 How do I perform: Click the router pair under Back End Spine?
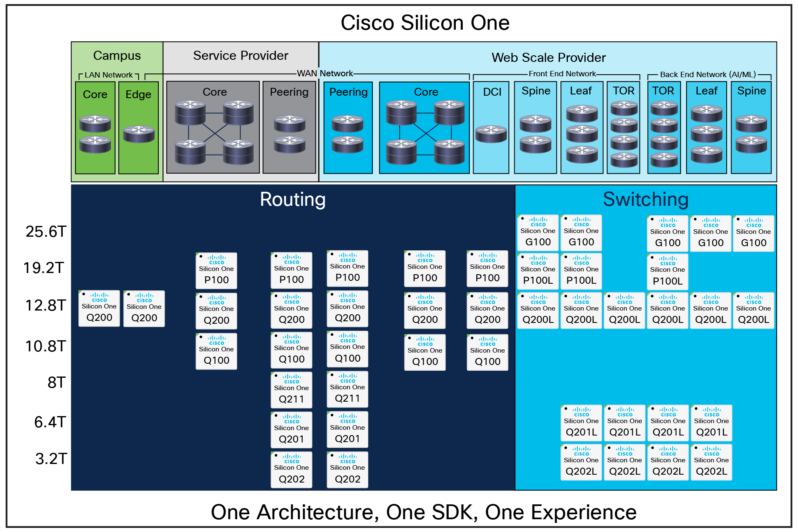click(x=751, y=134)
